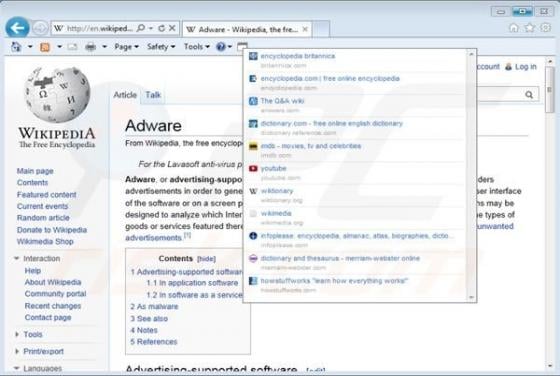560x376 pixels.
Task: Switch to the Talk tab
Action: (x=153, y=95)
